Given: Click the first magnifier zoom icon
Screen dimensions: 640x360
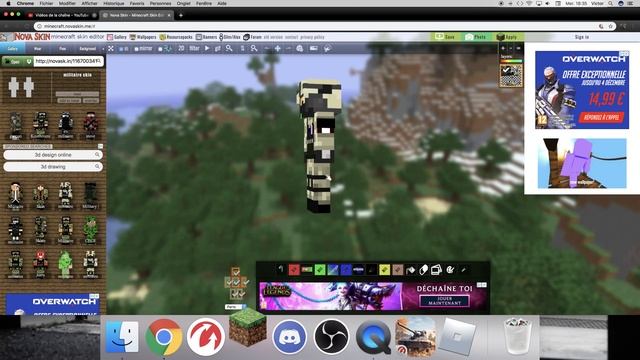Looking at the screenshot, I should 229,48.
